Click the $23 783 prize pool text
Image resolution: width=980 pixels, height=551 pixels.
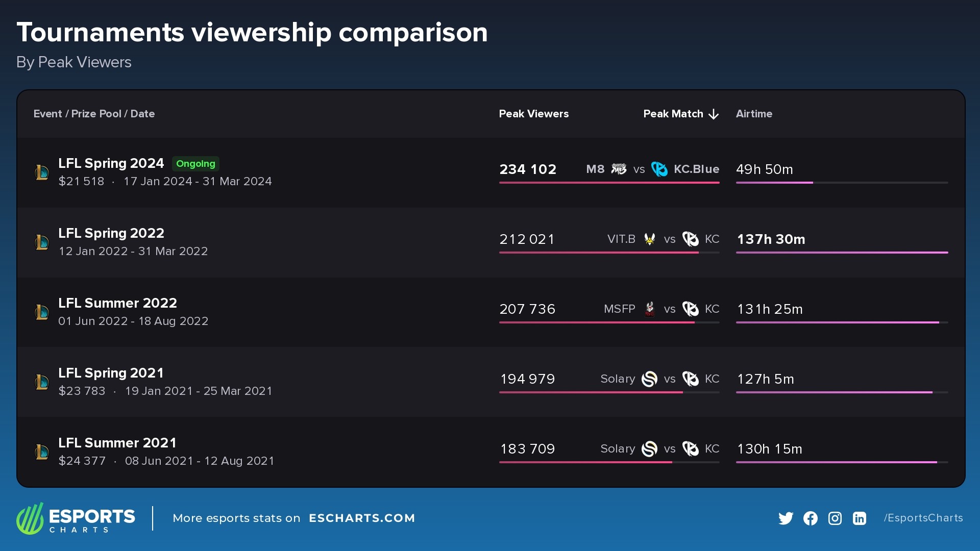coord(82,391)
